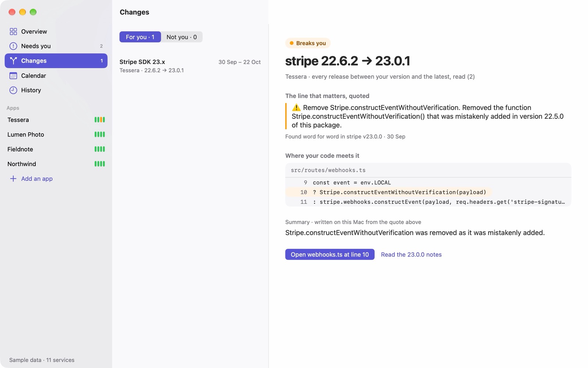Image resolution: width=588 pixels, height=368 pixels.
Task: Click the 30 Sep – 22 Oct date range
Action: tap(240, 62)
